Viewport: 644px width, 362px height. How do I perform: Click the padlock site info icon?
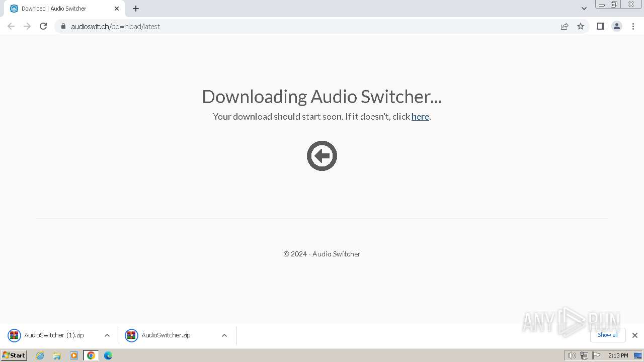tap(63, 26)
